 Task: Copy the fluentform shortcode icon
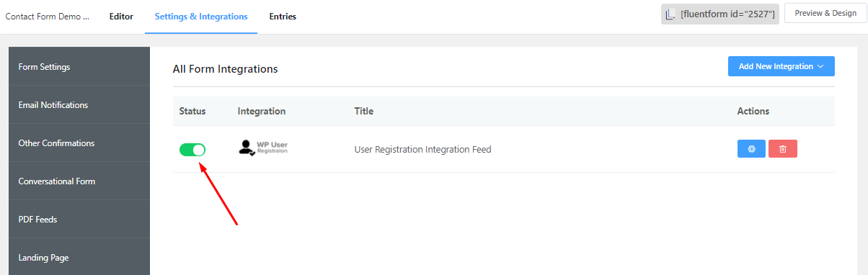[x=670, y=14]
